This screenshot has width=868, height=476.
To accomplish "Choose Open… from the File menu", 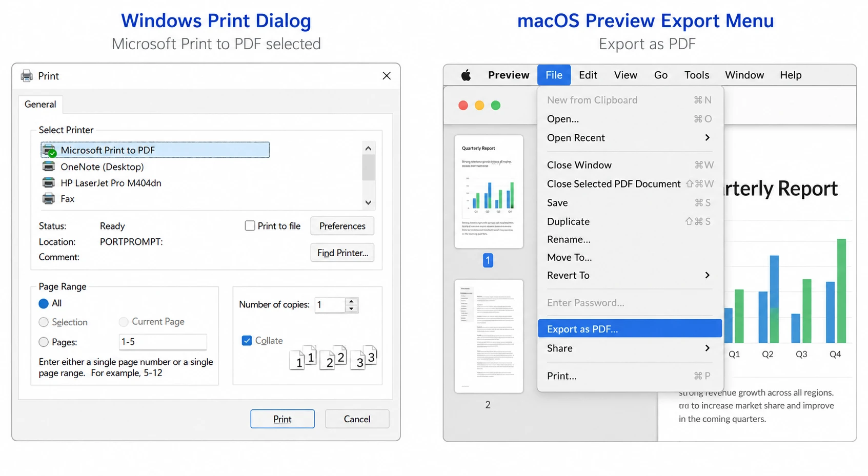I will pyautogui.click(x=630, y=119).
